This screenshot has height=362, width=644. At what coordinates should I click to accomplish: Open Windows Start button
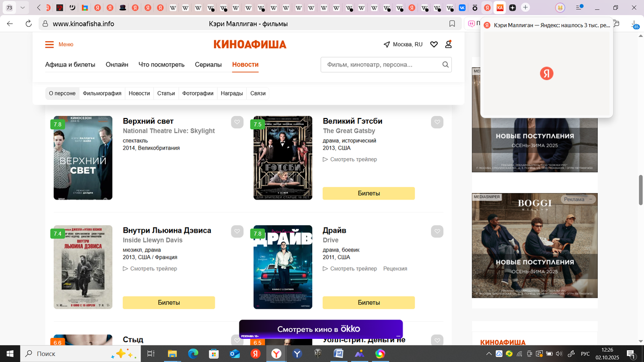point(10,353)
